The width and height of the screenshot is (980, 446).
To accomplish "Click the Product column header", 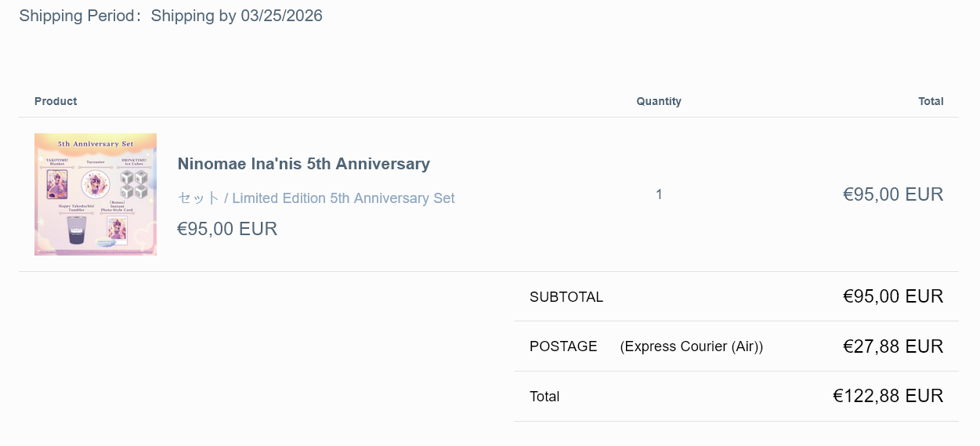I will (56, 101).
